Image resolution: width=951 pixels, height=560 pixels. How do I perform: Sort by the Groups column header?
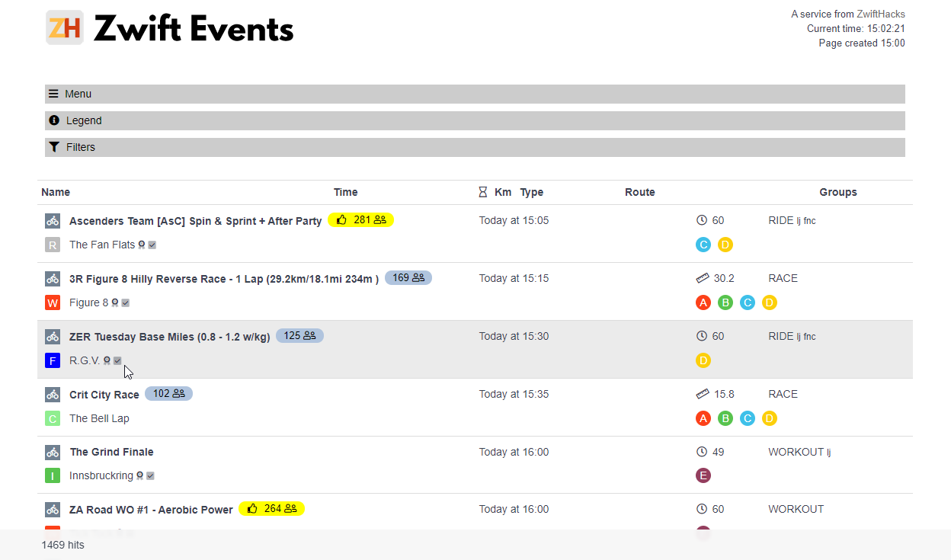click(x=838, y=192)
